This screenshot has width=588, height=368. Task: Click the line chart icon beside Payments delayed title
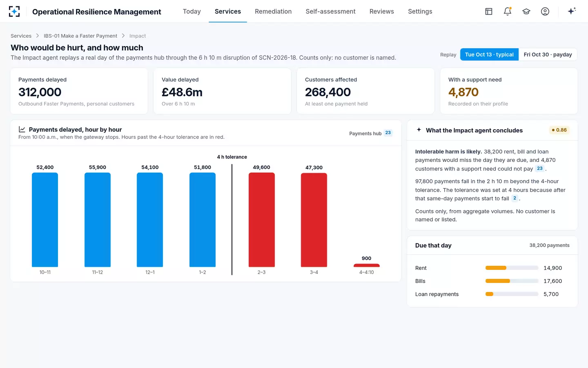[x=22, y=129]
